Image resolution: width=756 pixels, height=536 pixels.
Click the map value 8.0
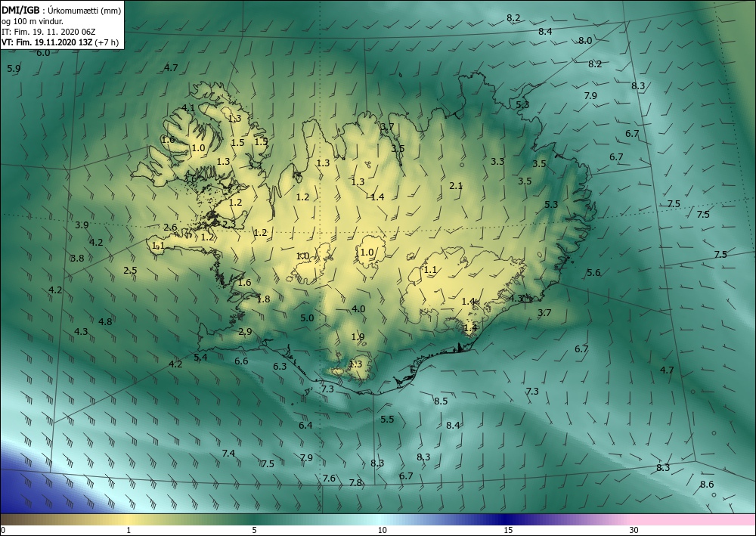pyautogui.click(x=585, y=41)
